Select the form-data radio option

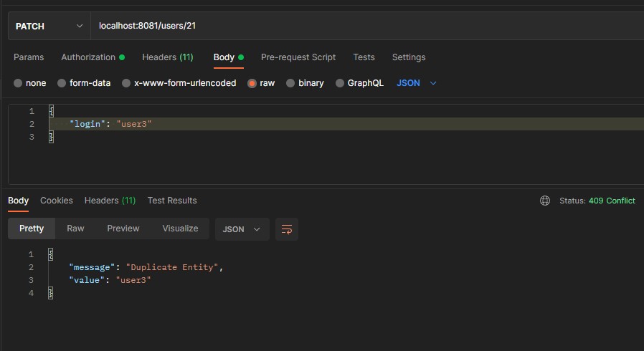coord(62,83)
